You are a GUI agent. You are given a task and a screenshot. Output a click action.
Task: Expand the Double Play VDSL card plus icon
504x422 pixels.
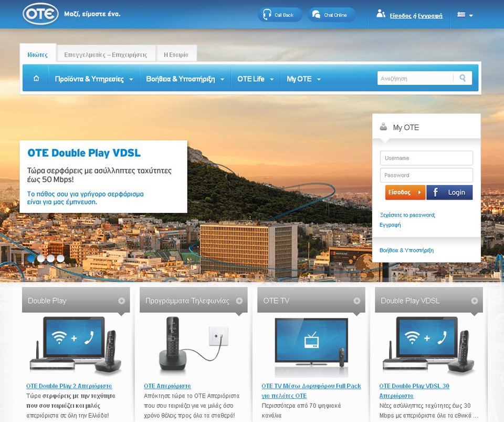[x=475, y=301]
